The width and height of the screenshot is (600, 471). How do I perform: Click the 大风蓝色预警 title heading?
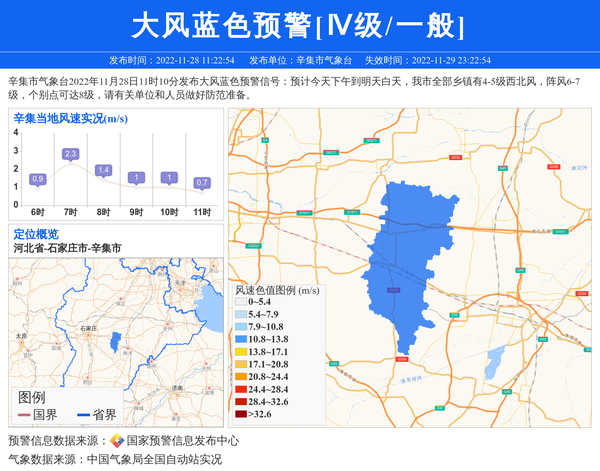[x=299, y=25]
